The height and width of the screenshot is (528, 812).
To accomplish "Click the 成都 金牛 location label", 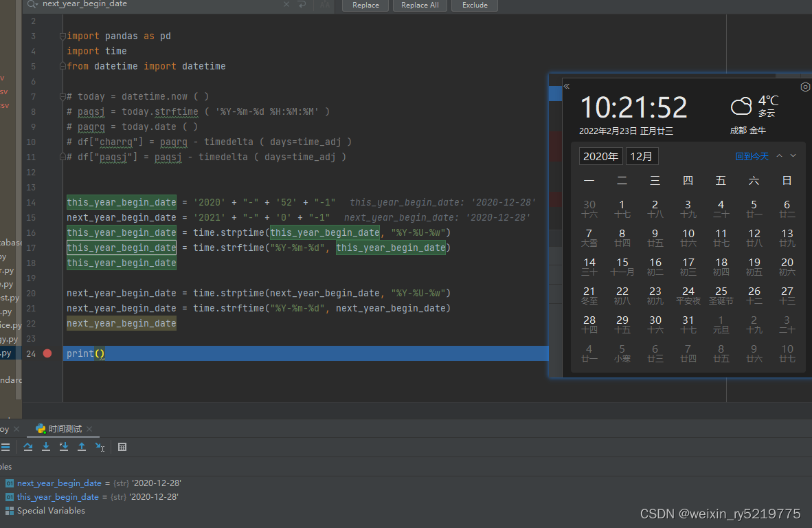I will click(748, 131).
